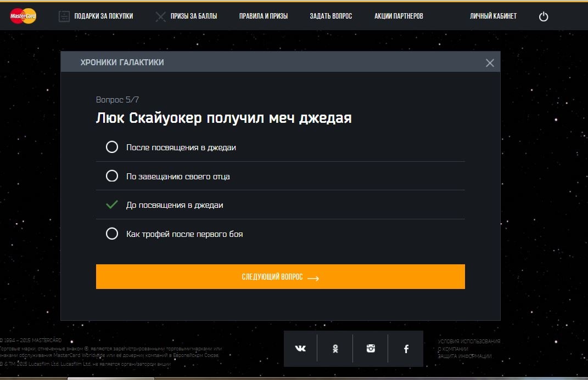This screenshot has width=588, height=380.
Task: Go to Личный кабинет
Action: pos(493,16)
